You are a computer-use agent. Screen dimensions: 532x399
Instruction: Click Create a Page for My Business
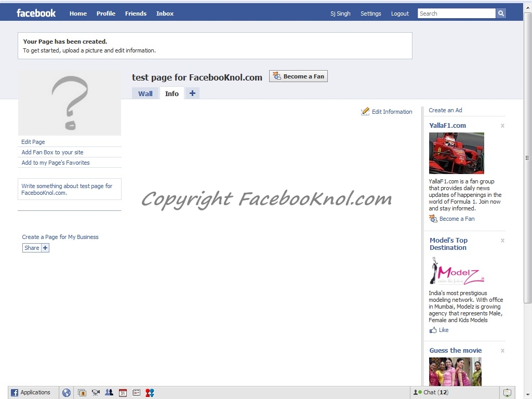tap(60, 237)
